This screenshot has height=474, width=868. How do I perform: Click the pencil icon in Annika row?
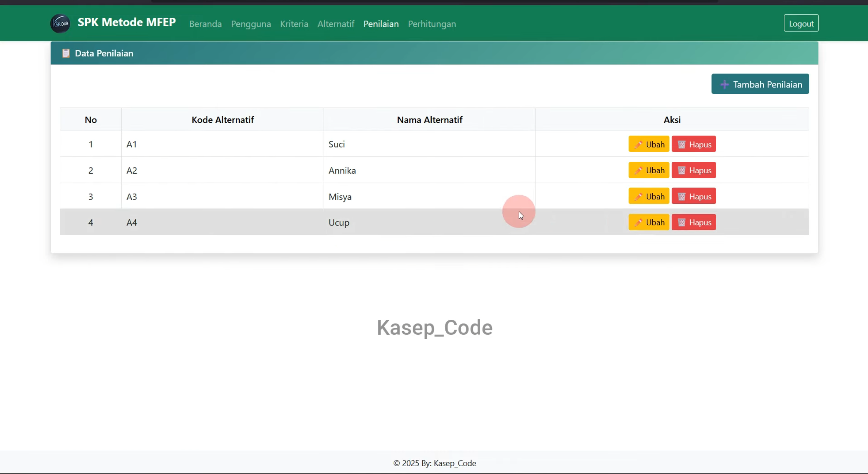(638, 170)
